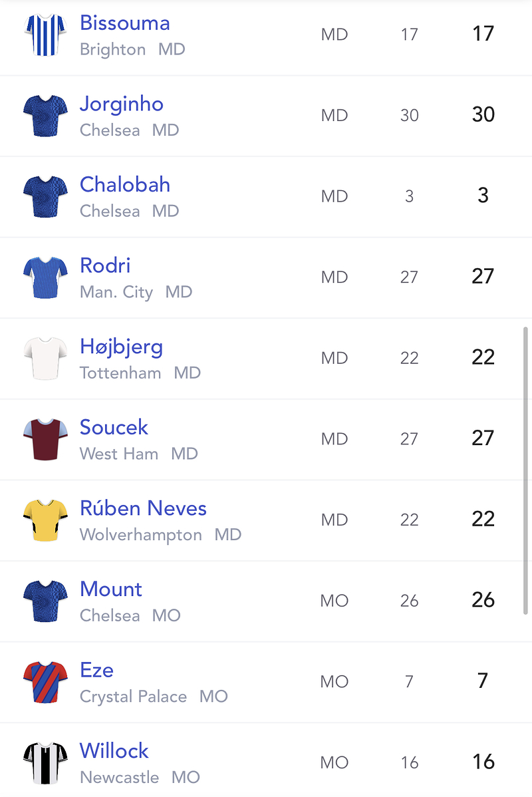
Task: Open the Rúben Neves player link
Action: point(143,508)
